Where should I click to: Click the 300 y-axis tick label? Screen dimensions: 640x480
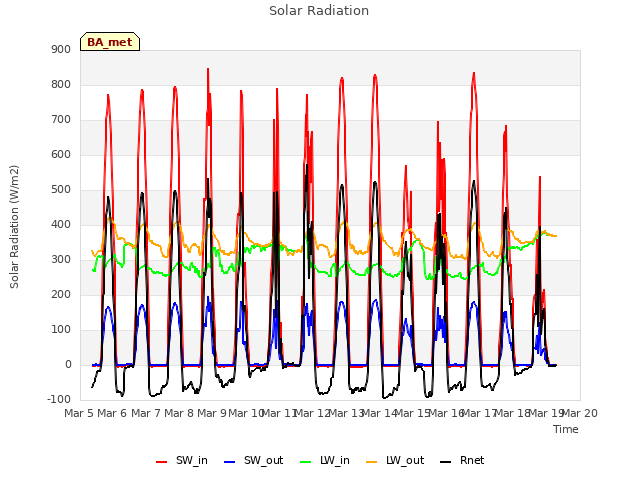pos(61,260)
